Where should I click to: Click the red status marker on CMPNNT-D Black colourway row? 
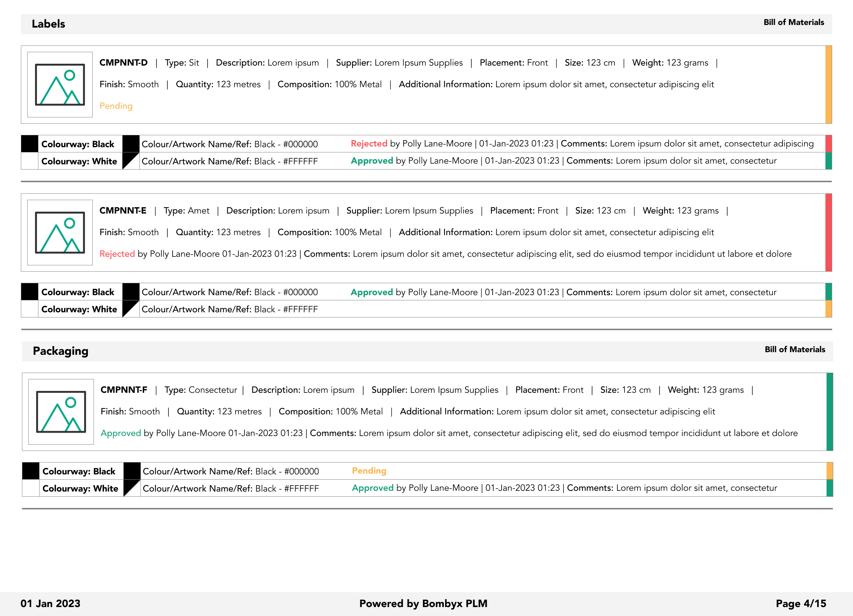tap(828, 143)
